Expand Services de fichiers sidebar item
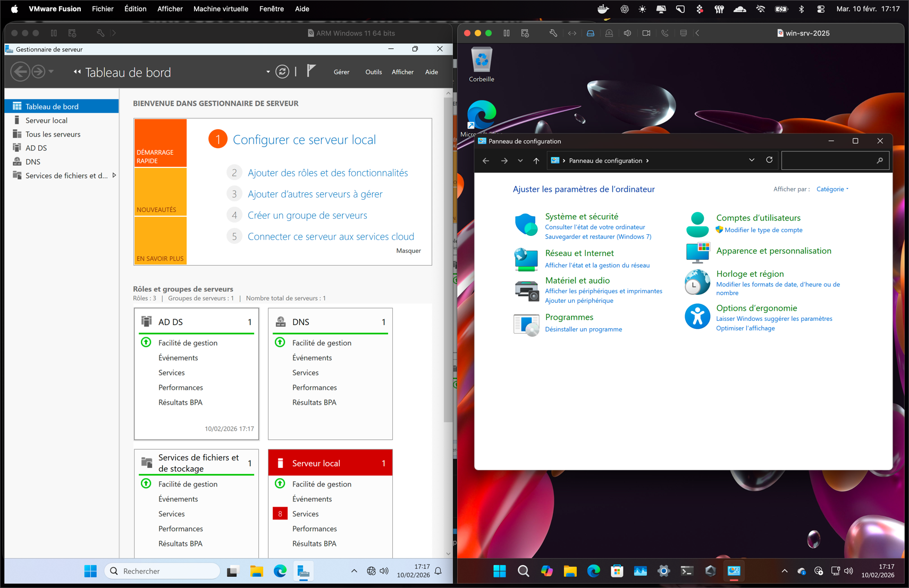Screen dimensions: 909x588 click(x=114, y=175)
